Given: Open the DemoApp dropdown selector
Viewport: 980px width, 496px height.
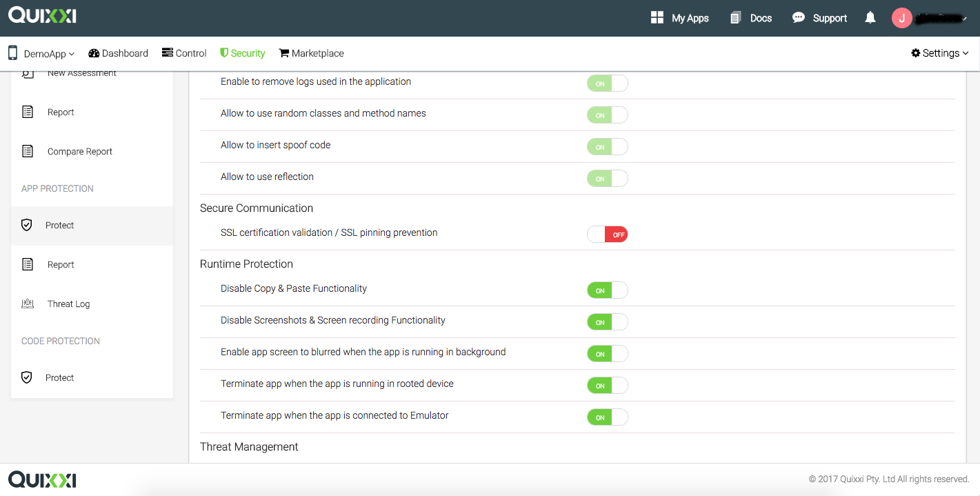Looking at the screenshot, I should pyautogui.click(x=41, y=53).
